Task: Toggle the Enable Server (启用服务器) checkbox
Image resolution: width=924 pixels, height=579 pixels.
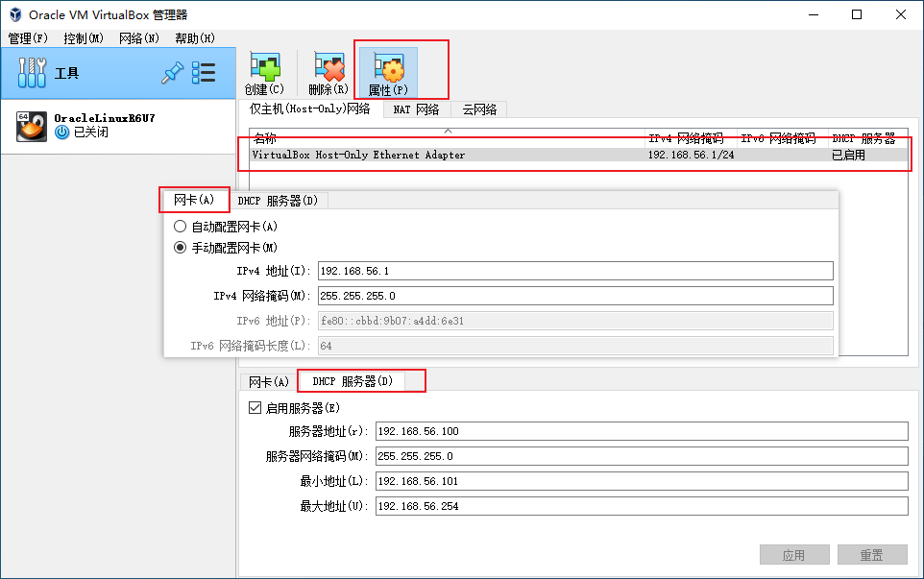Action: pyautogui.click(x=255, y=407)
